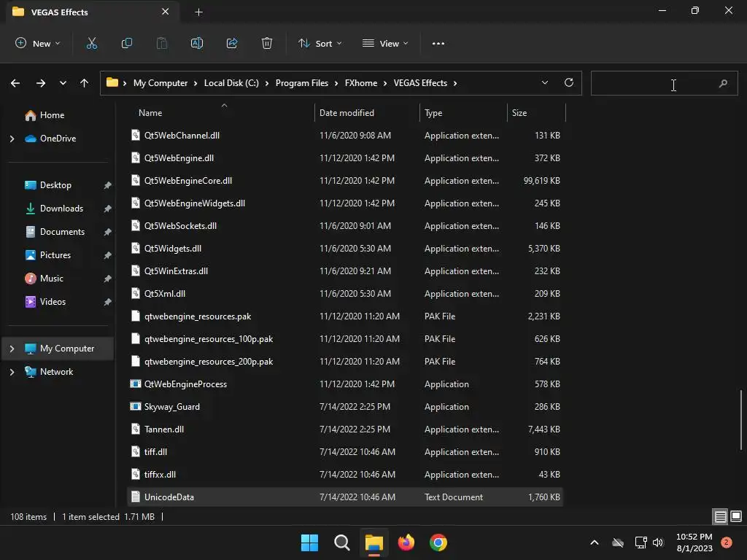747x560 pixels.
Task: Click Local Disk (C:) in breadcrumb
Action: click(x=231, y=83)
